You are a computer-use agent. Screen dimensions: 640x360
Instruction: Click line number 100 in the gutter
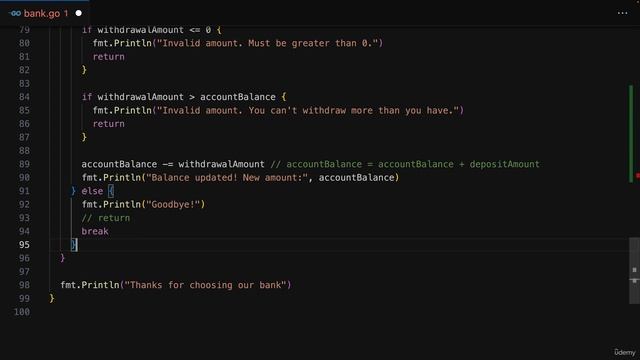point(22,312)
